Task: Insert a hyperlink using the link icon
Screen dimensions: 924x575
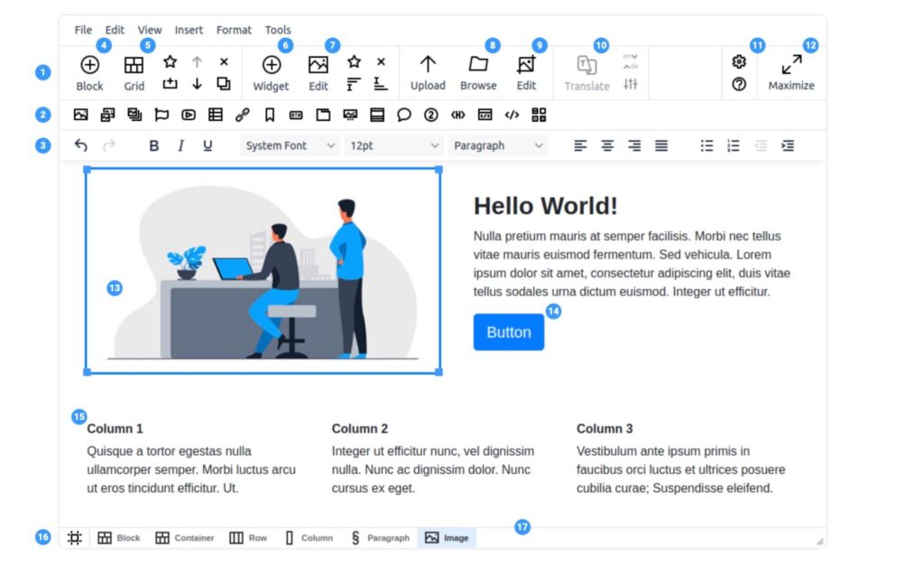Action: (x=242, y=115)
